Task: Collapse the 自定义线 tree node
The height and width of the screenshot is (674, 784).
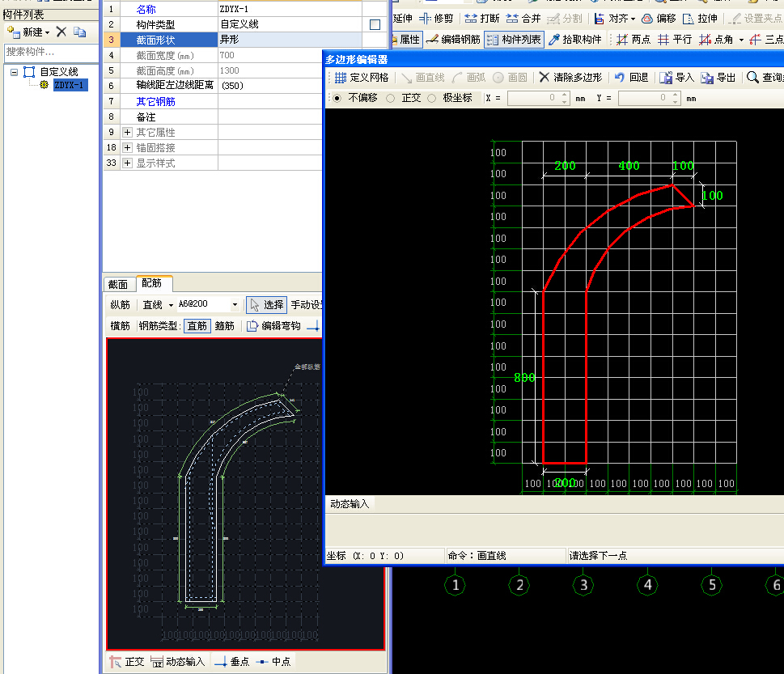Action: (x=14, y=72)
